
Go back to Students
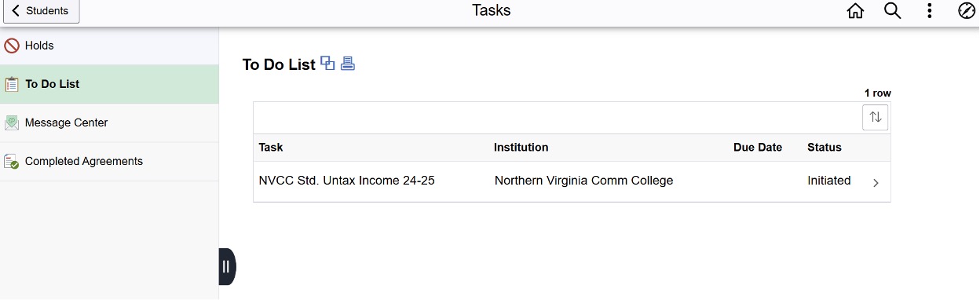click(41, 11)
